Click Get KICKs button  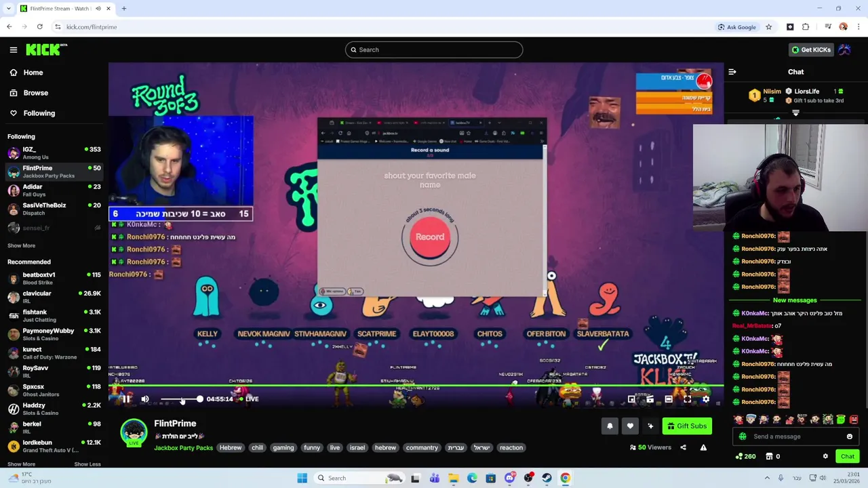pos(810,49)
